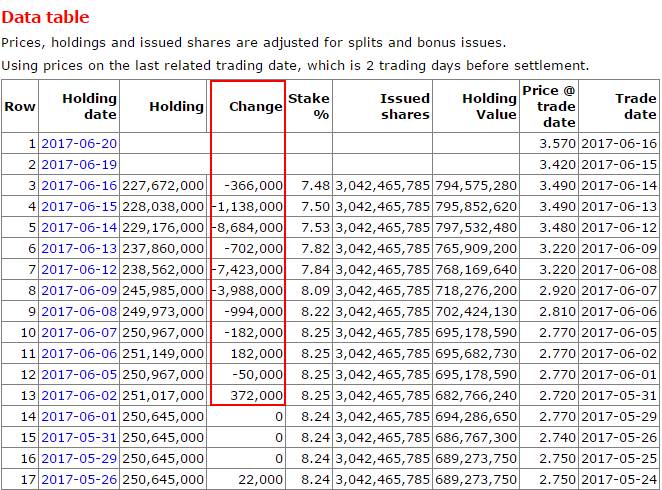Select the 2017-06-01 holding date link
Viewport: 662px width, 490px height.
pos(79,416)
